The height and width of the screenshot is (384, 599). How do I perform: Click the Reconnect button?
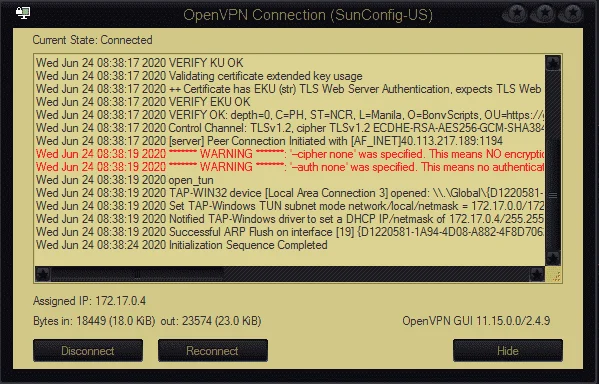[x=213, y=350]
